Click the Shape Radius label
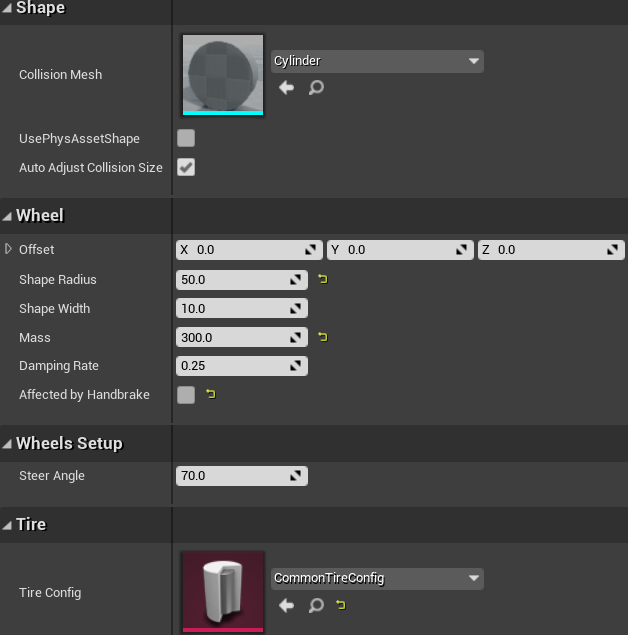The image size is (628, 635). pos(58,279)
